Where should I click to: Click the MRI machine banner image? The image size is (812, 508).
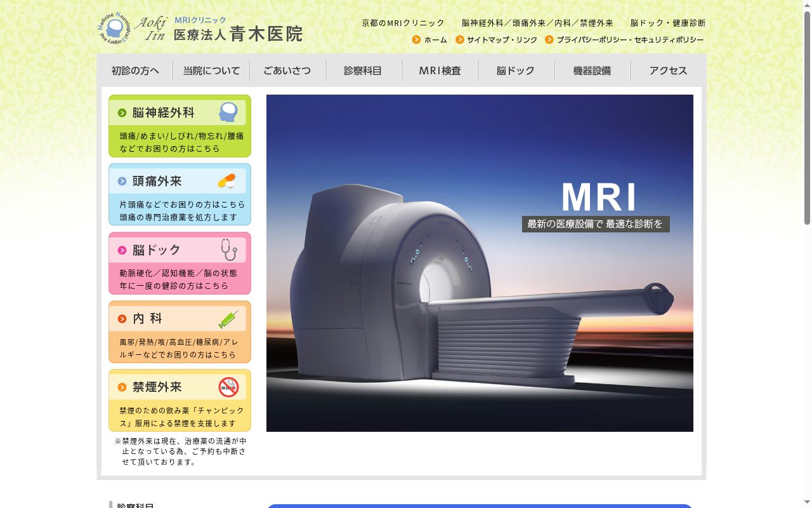(480, 263)
